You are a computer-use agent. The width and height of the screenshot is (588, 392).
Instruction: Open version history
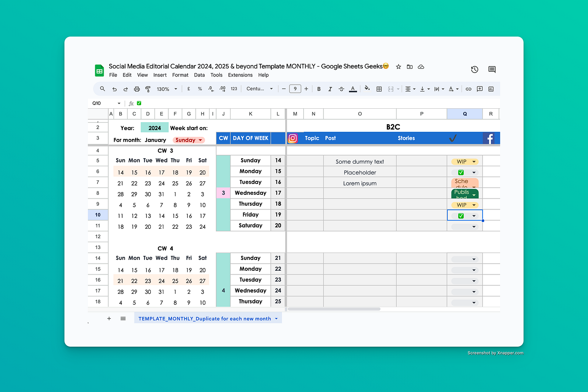[475, 69]
